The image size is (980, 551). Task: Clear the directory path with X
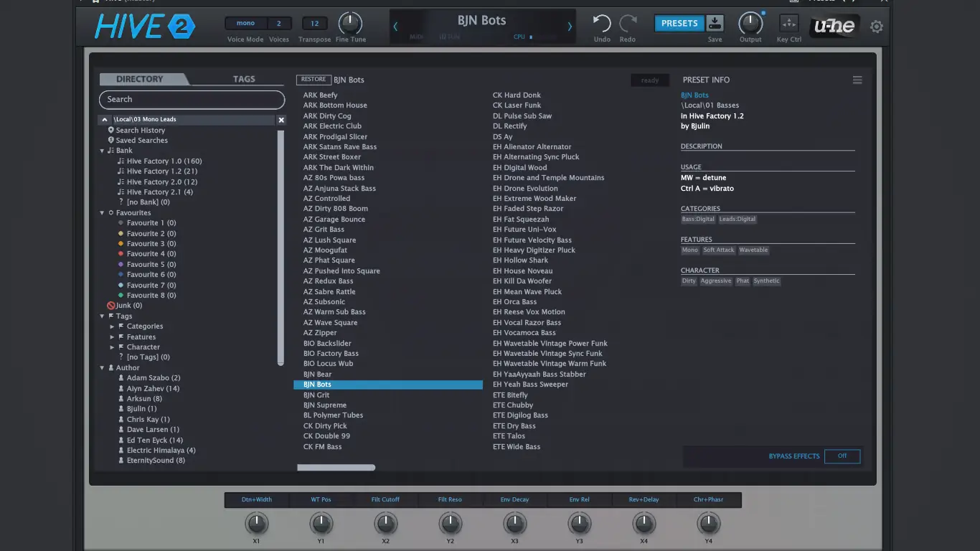pyautogui.click(x=281, y=120)
